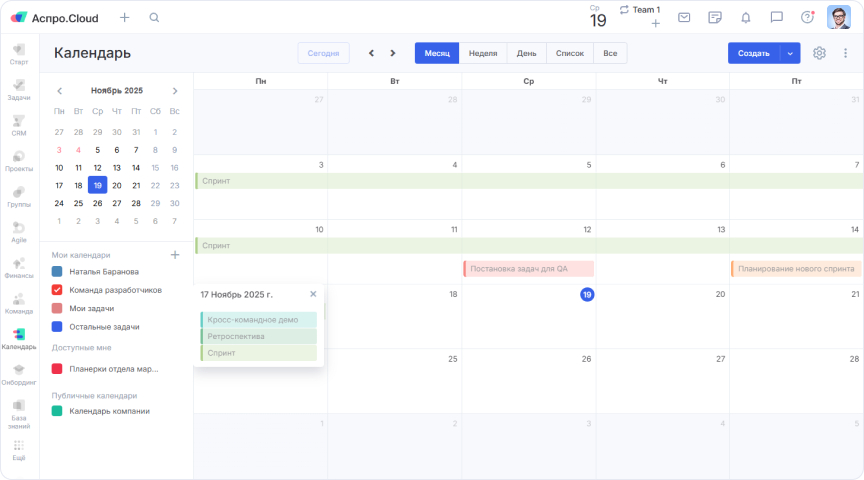Open the notes icon in top bar
Image resolution: width=864 pixels, height=480 pixels.
click(715, 18)
